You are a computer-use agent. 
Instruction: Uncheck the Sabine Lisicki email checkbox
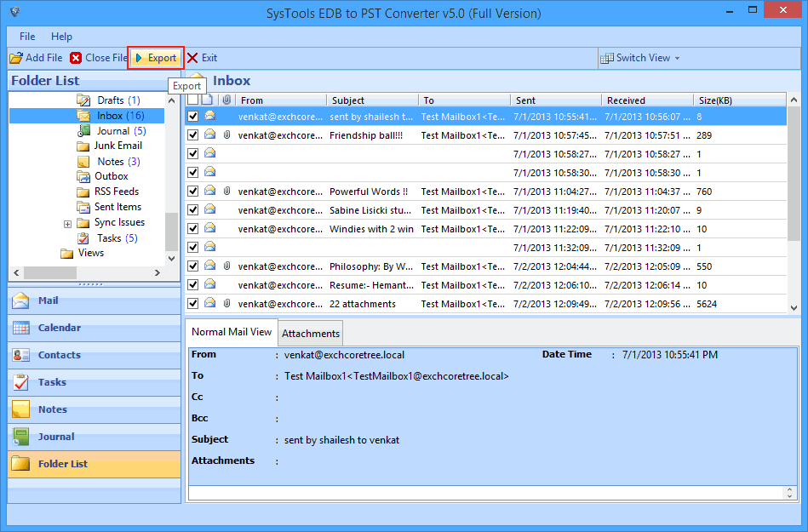192,209
